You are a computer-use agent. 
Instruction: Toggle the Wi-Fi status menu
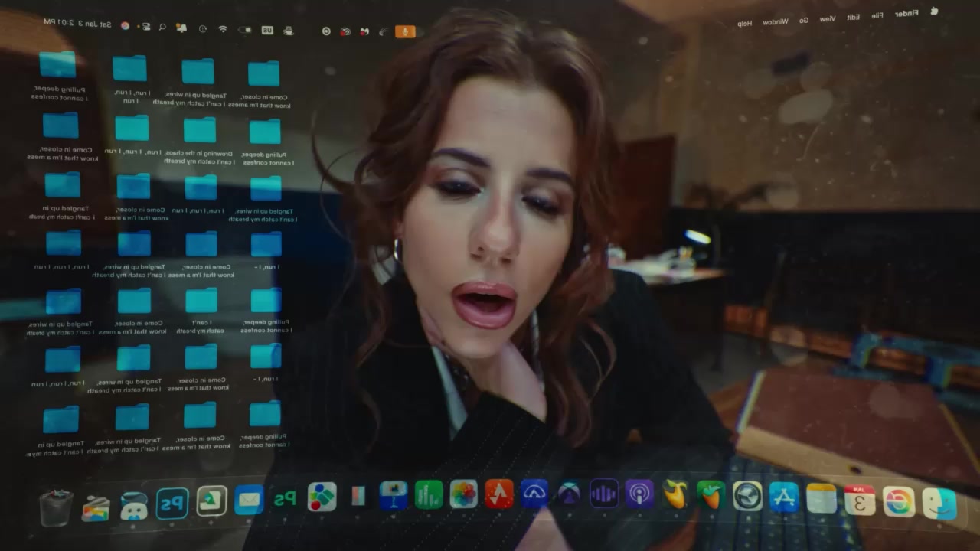pyautogui.click(x=223, y=29)
